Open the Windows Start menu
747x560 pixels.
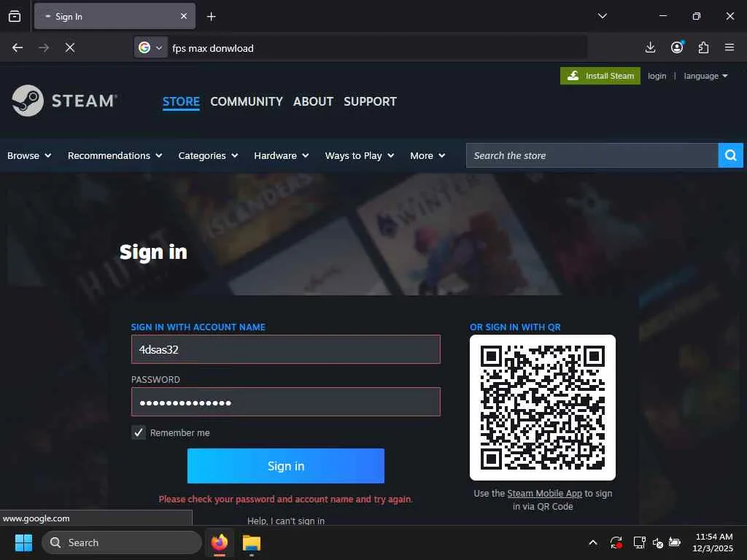pos(23,542)
